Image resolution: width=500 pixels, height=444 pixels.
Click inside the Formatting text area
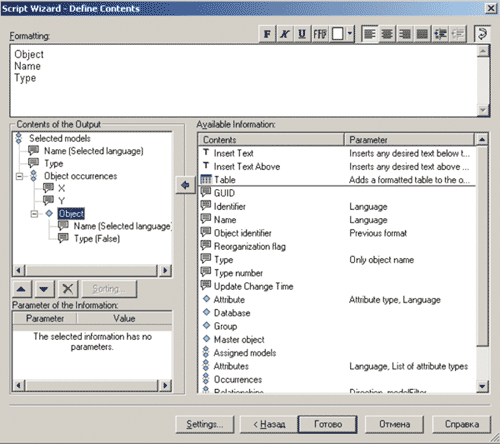pyautogui.click(x=243, y=81)
